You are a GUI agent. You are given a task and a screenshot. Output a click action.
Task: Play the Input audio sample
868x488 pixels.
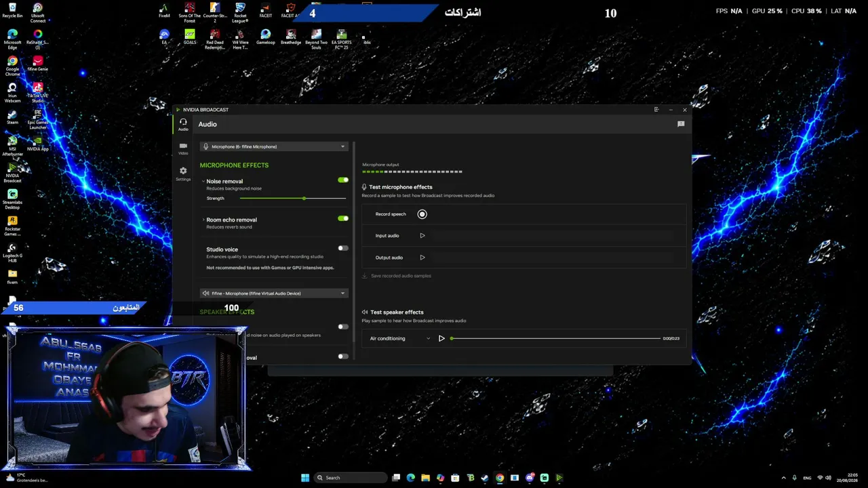pos(422,236)
